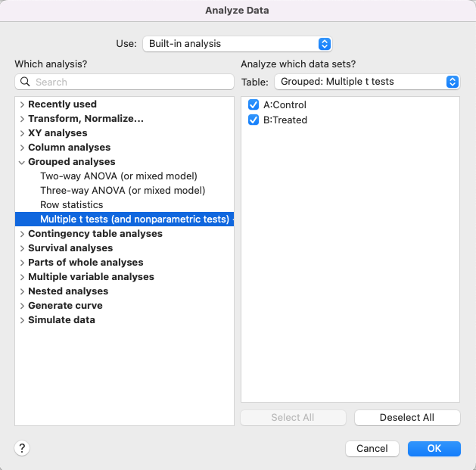476x470 pixels.
Task: Expand Column analyses group
Action: pyautogui.click(x=22, y=148)
